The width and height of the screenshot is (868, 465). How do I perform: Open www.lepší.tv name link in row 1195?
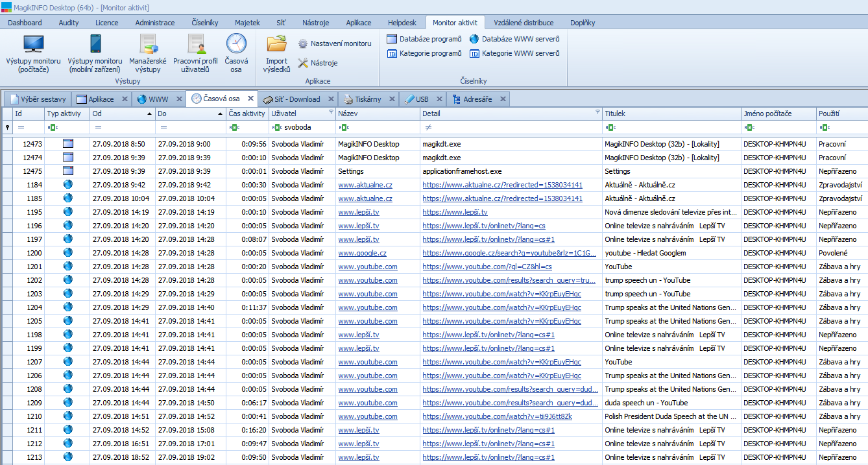[359, 212]
